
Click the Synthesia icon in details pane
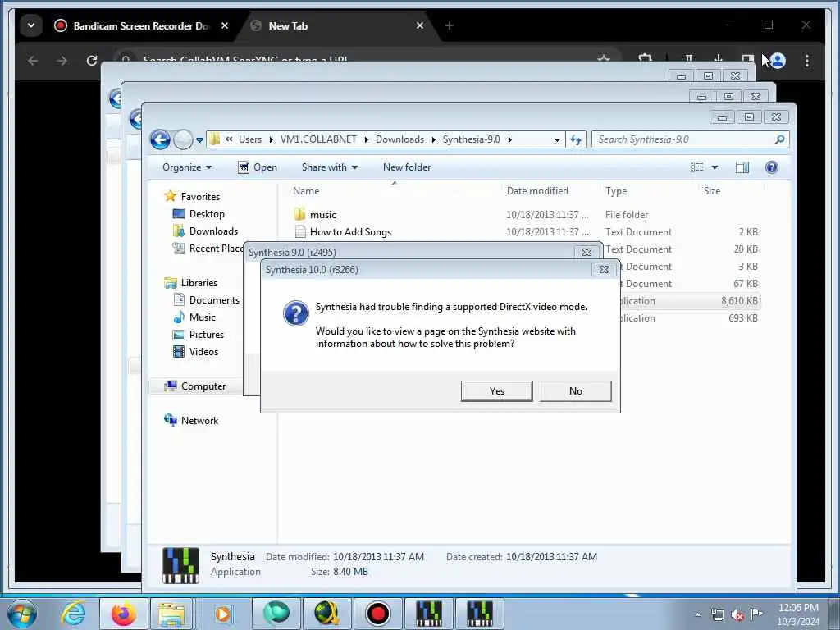[x=180, y=564]
